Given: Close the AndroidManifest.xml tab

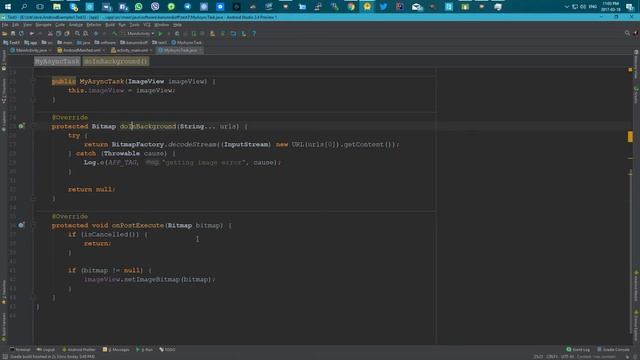Looking at the screenshot, I should (104, 50).
